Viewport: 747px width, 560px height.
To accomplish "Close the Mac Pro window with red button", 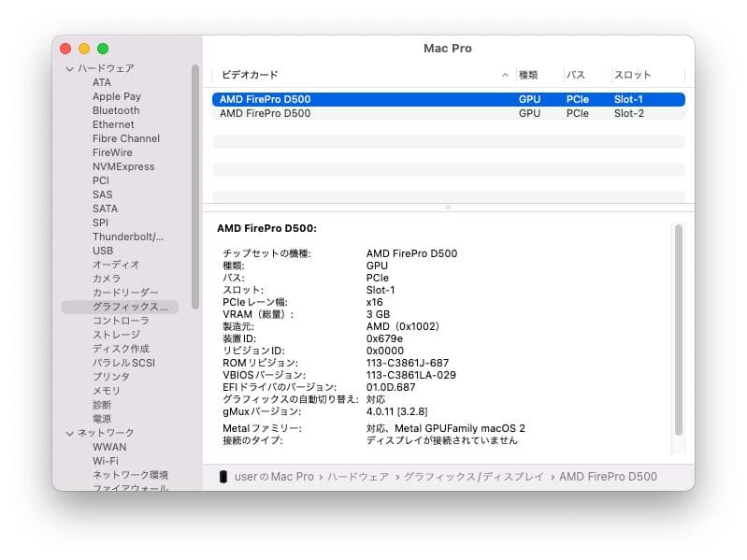I will click(65, 49).
